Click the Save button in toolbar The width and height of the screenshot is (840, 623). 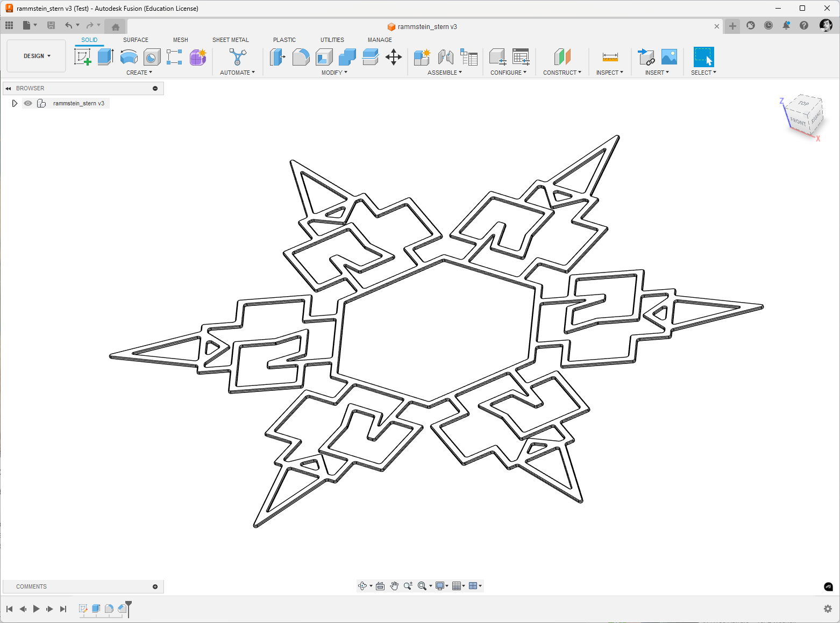51,25
